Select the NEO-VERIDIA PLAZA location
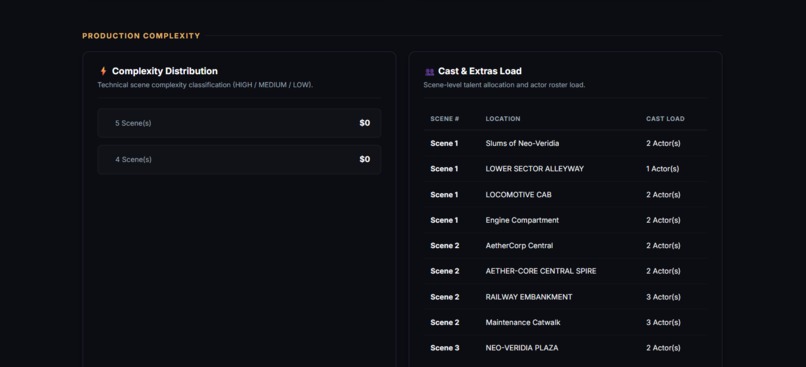Image resolution: width=806 pixels, height=367 pixels. 522,348
